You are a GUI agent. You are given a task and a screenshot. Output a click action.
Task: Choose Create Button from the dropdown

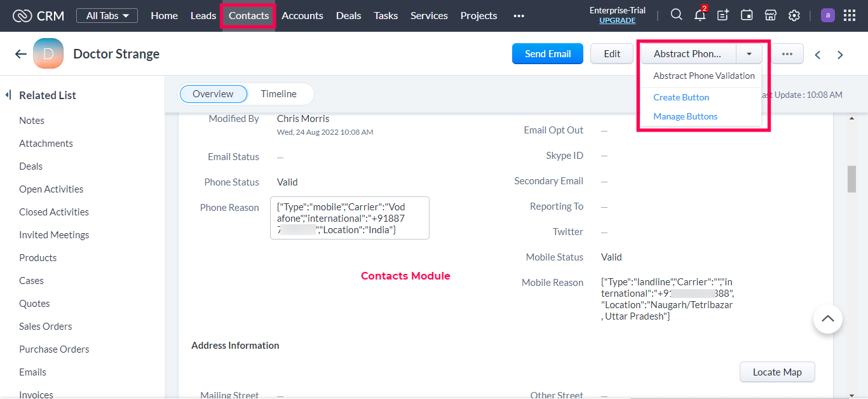pos(681,97)
